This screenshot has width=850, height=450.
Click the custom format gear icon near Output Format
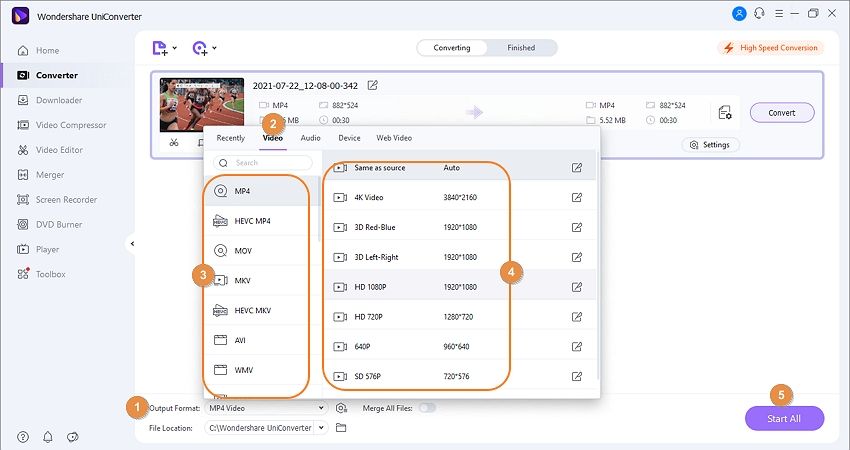(x=341, y=408)
